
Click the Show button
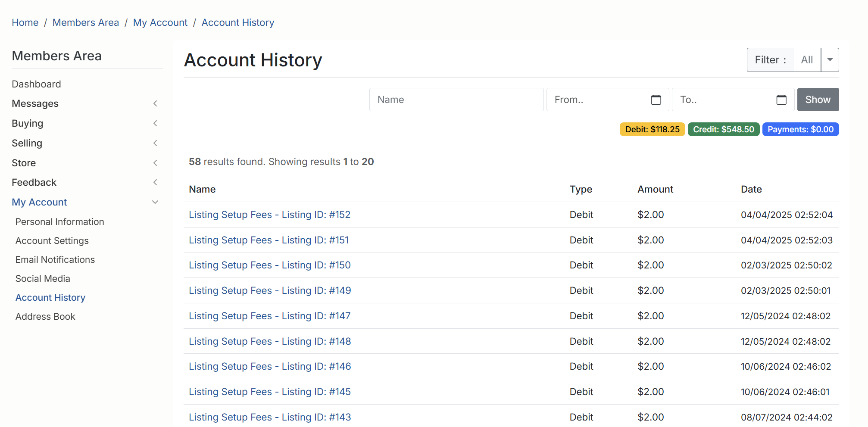pos(818,100)
